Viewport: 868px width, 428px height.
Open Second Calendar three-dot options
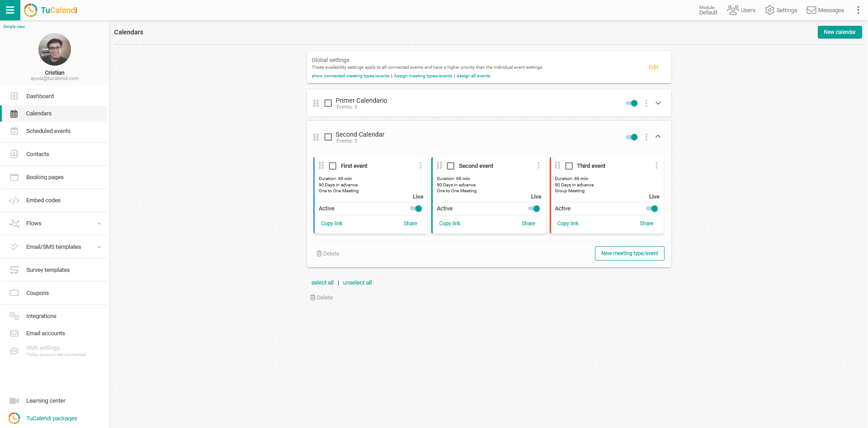(x=646, y=137)
